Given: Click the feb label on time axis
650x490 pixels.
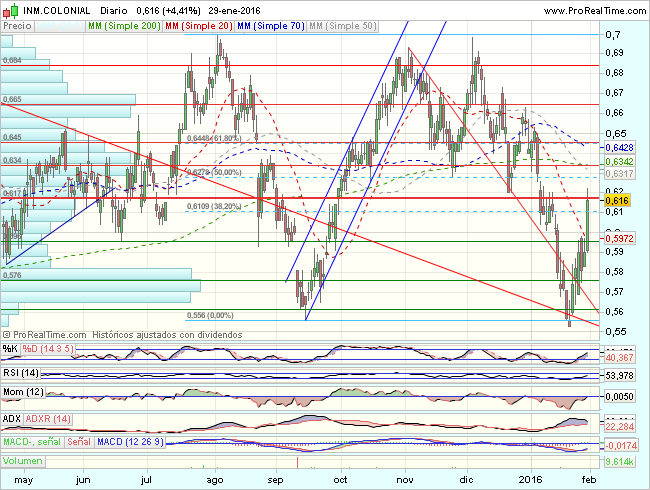Looking at the screenshot, I should [589, 480].
